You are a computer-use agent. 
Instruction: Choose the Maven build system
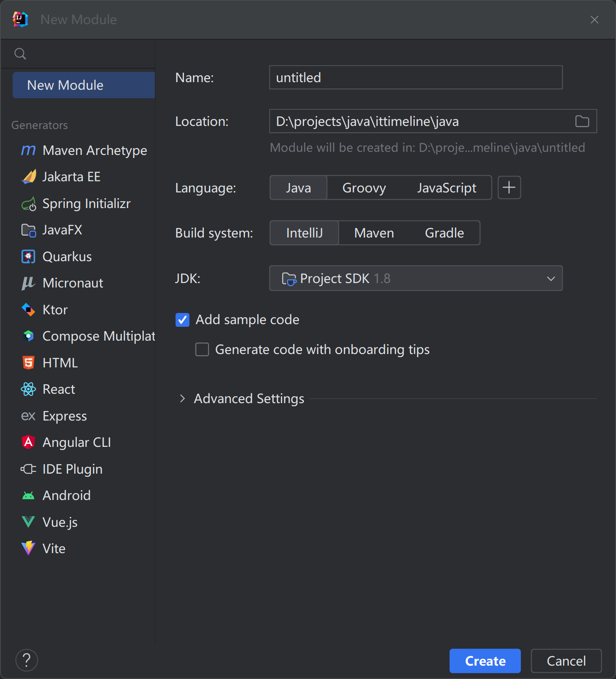[x=374, y=233]
